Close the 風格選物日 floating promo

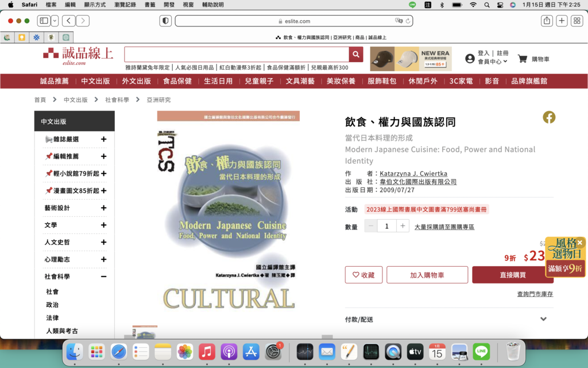[580, 242]
